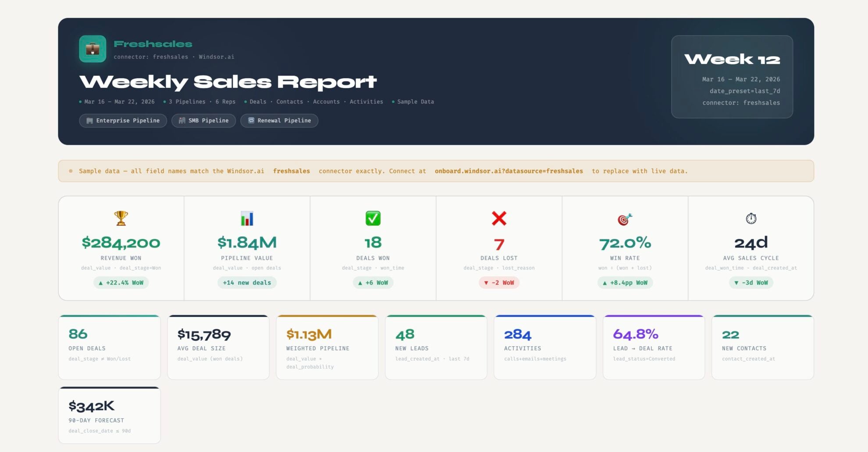
Task: Expand the +8.4pp WoW badge under Win Rate
Action: tap(625, 283)
